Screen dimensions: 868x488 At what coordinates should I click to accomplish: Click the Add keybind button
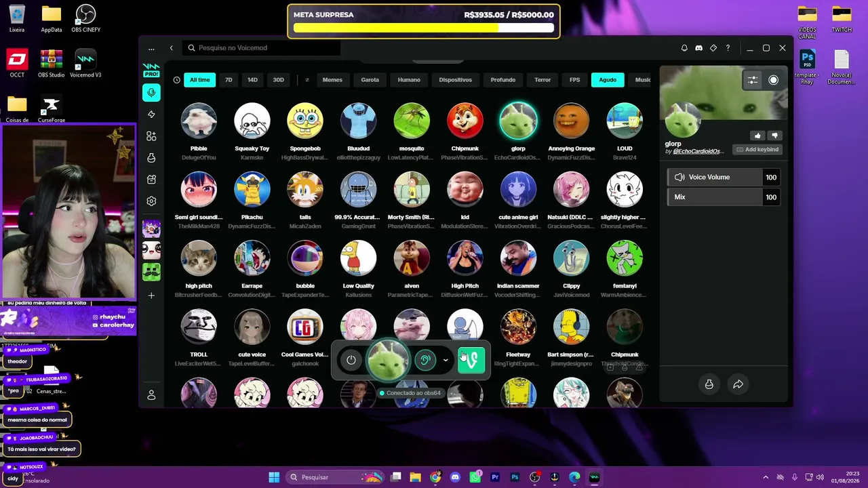(757, 150)
